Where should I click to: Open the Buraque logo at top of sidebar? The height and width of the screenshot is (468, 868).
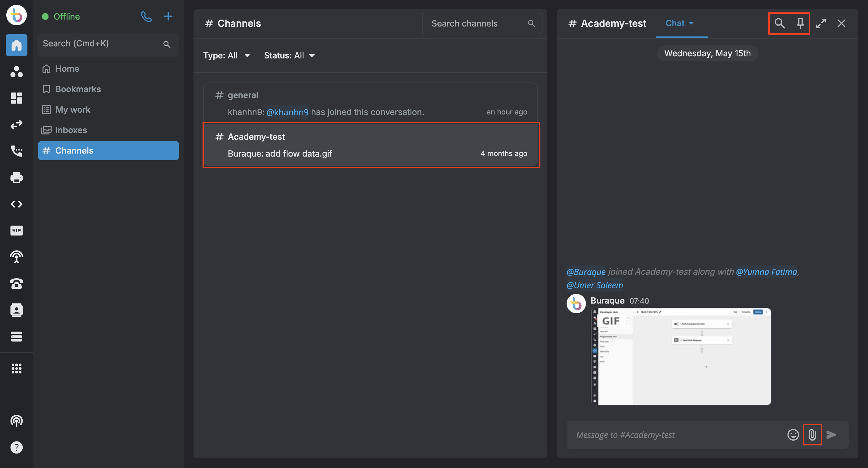tap(17, 15)
